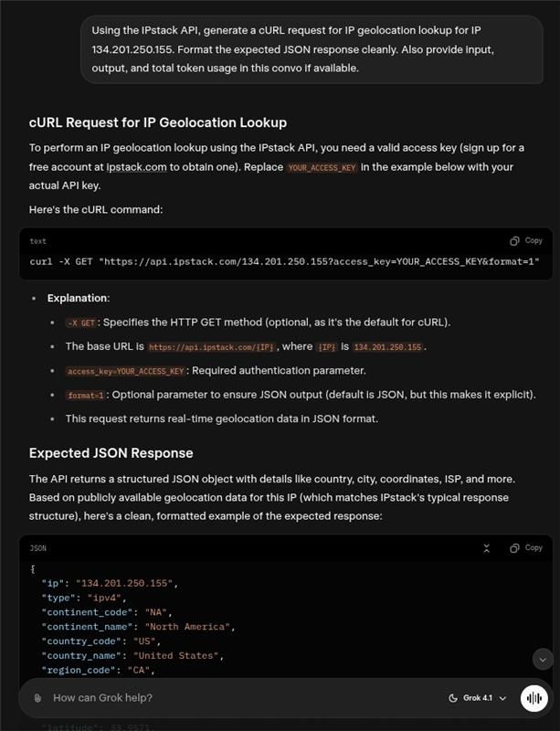Select the 'JSON' label on the response block
560x731 pixels.
[x=37, y=547]
